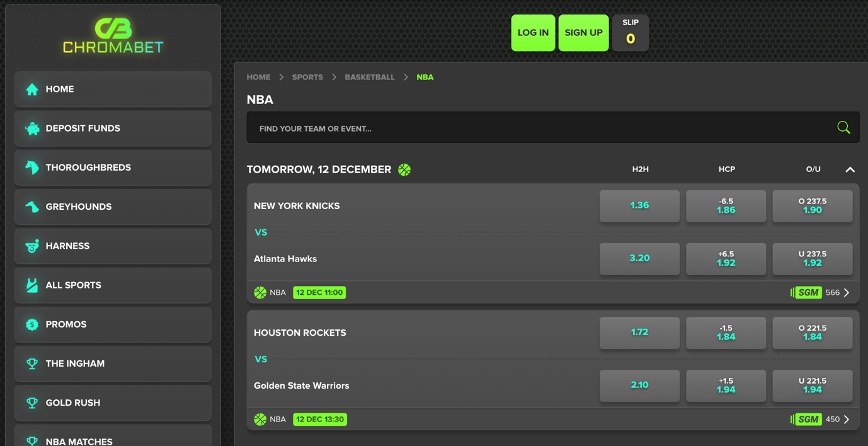
Task: Click the Sign Up button
Action: [x=583, y=33]
